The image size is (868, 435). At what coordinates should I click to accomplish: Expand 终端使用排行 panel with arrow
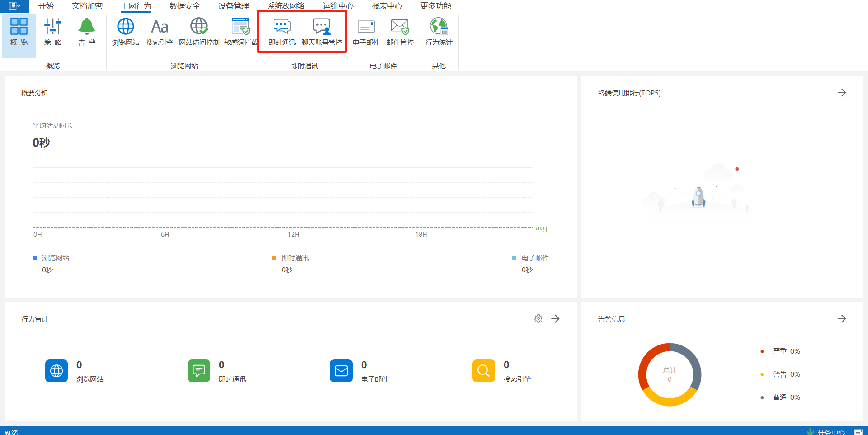click(841, 93)
